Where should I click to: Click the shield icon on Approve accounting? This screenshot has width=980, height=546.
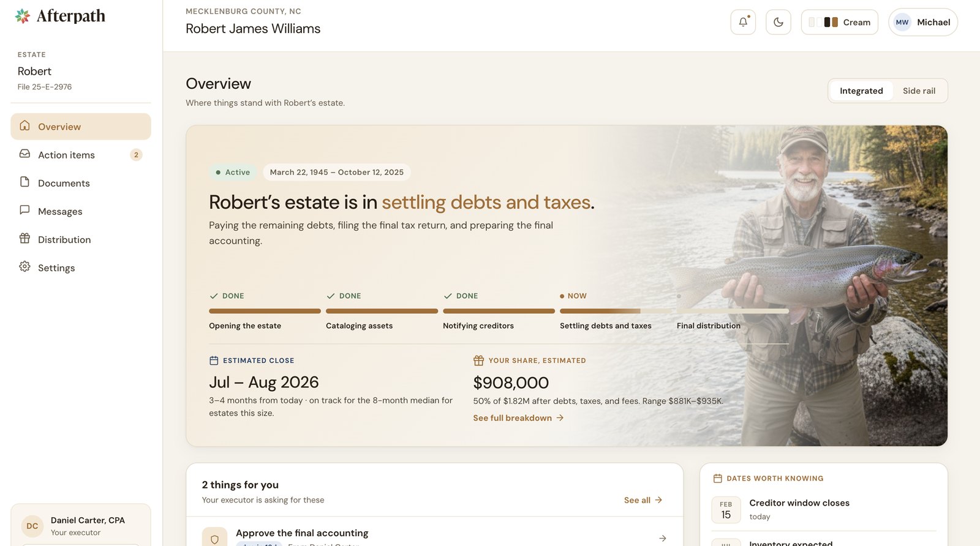pyautogui.click(x=214, y=537)
